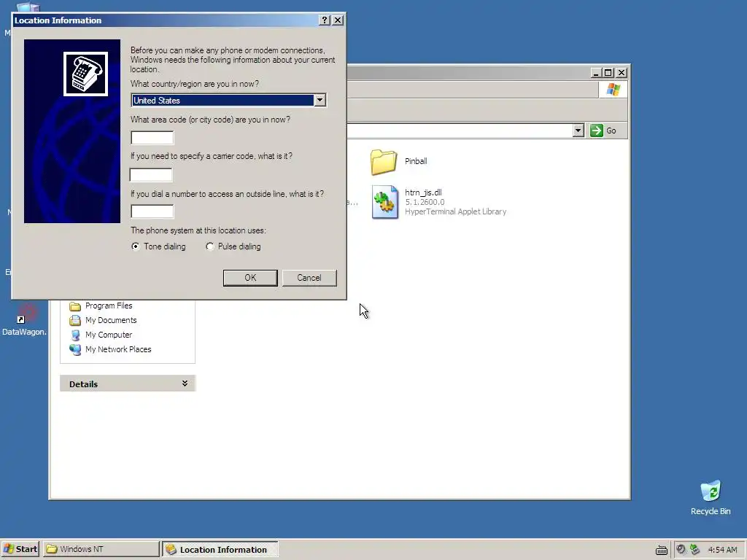
Task: Open the My Network Places link
Action: 118,349
